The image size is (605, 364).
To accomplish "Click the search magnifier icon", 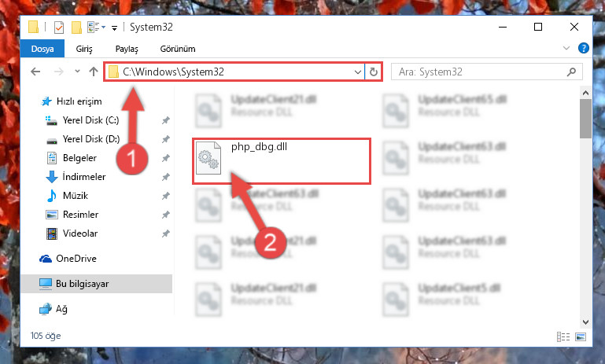I will pyautogui.click(x=571, y=72).
